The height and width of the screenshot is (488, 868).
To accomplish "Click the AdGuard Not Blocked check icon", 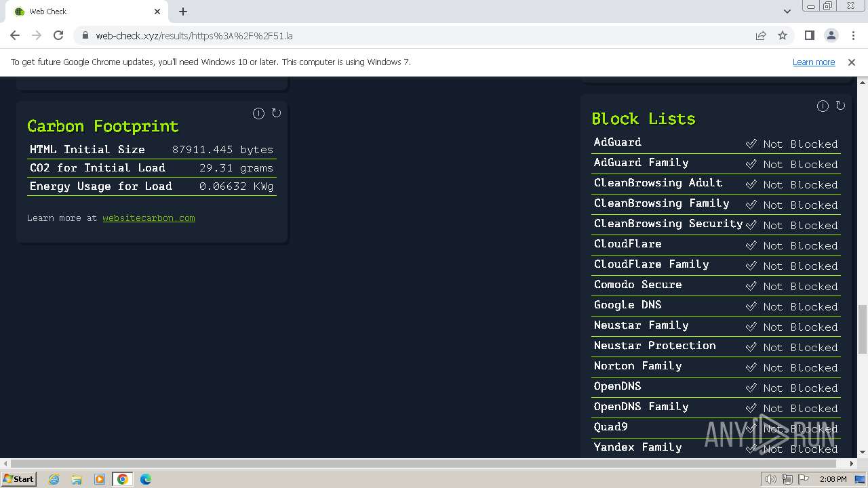I will (751, 144).
